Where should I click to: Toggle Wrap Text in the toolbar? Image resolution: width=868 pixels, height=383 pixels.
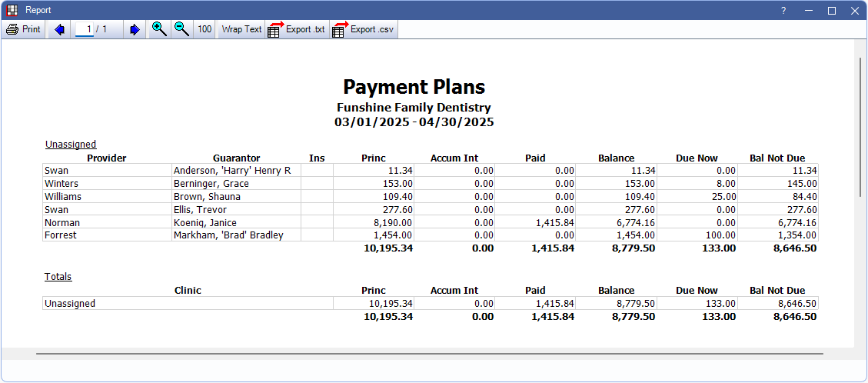pyautogui.click(x=241, y=29)
